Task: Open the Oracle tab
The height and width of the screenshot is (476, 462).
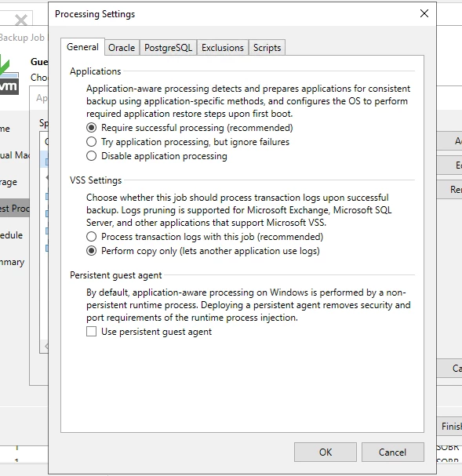Action: coord(122,48)
